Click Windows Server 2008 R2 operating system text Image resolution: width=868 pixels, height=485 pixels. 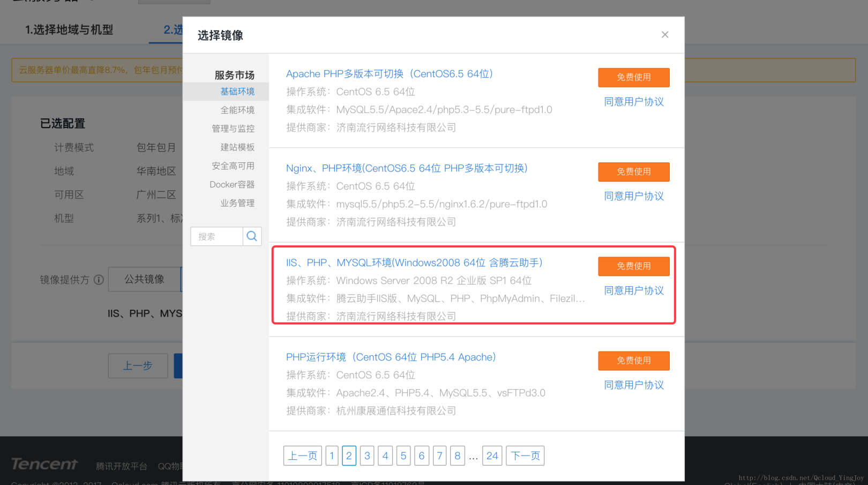tap(434, 280)
